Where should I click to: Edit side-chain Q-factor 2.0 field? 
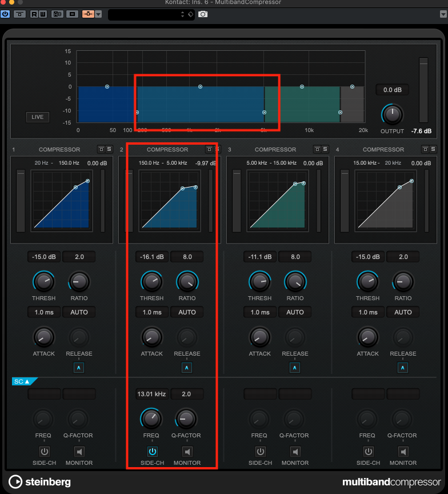click(186, 394)
